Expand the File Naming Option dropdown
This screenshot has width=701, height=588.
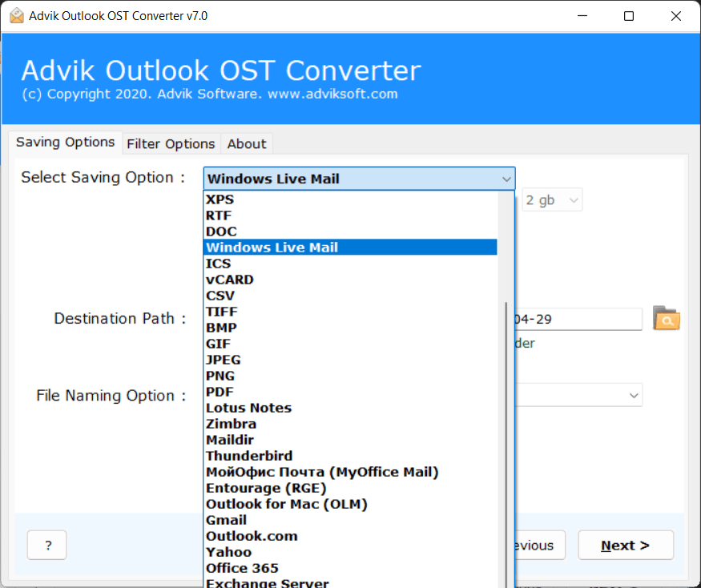579,395
